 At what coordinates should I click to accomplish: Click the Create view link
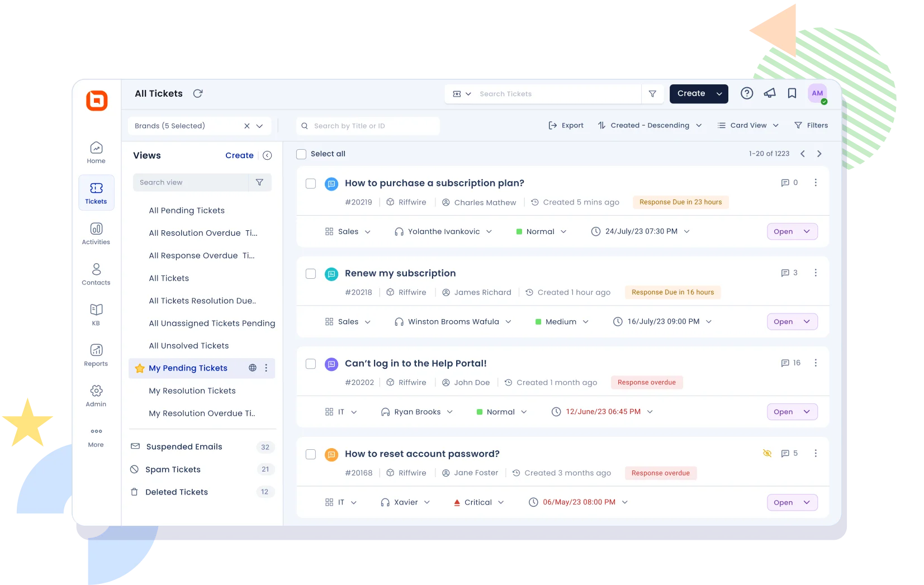239,155
